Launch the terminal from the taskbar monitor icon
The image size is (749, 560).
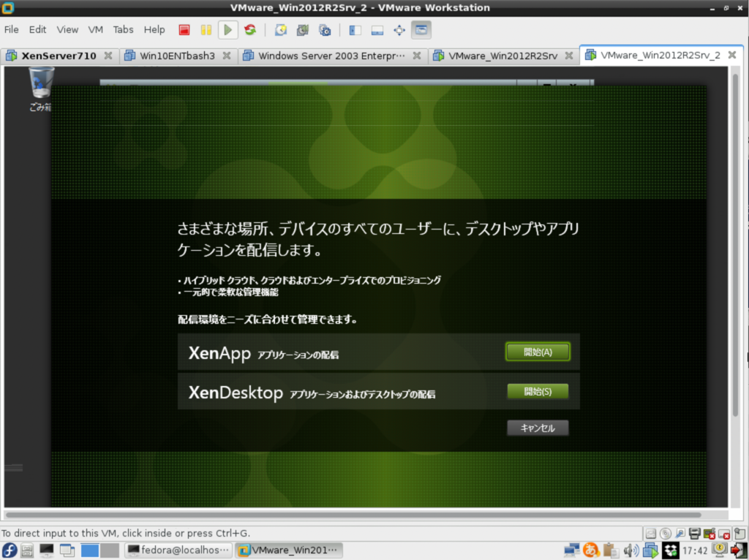(46, 550)
